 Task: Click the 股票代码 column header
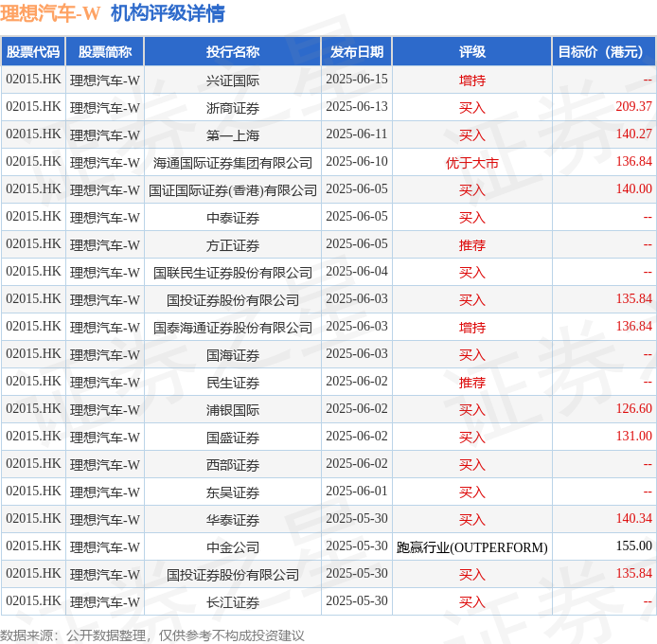[x=33, y=51]
